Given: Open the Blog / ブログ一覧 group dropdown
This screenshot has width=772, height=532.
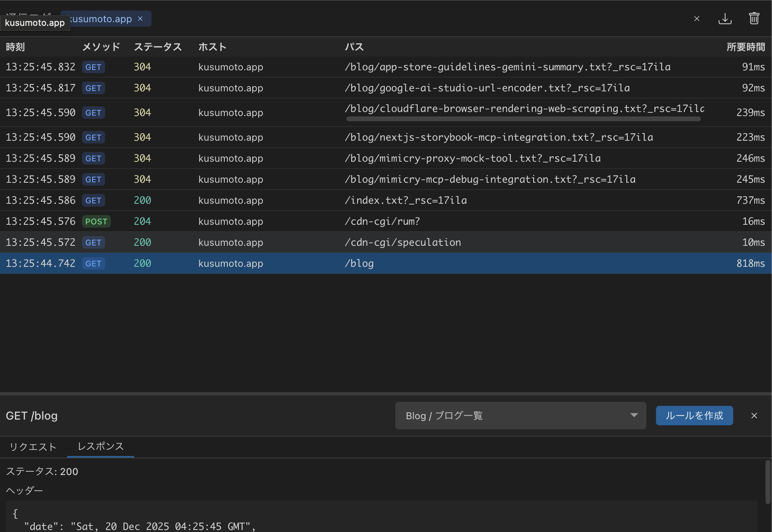Looking at the screenshot, I should 521,416.
